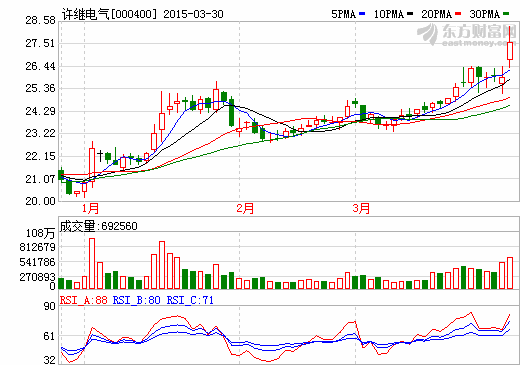Select the 20PMA legend label
The image size is (520, 365).
point(437,14)
